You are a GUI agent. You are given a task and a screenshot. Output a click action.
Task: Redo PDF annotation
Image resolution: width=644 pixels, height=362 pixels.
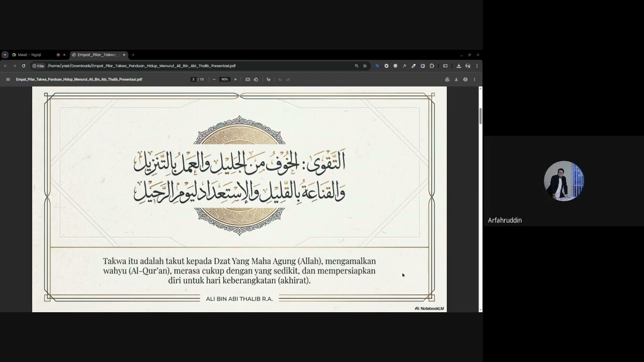(288, 79)
